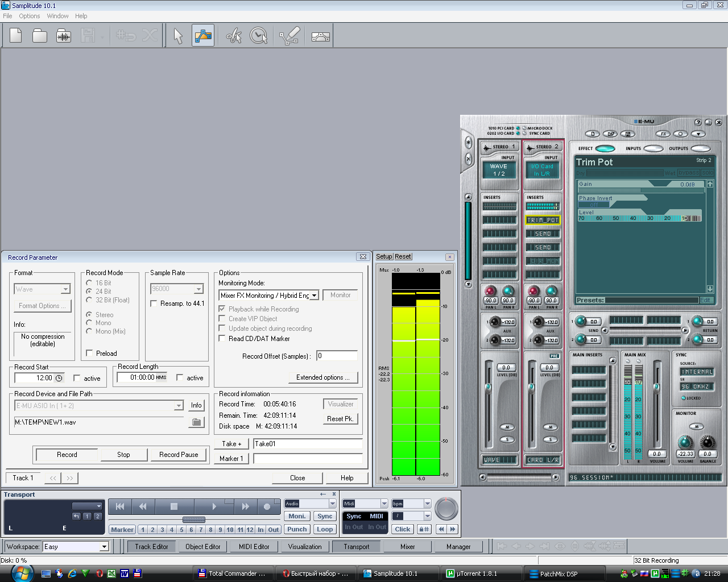Open the Monitoring Mode dropdown
Viewport: 728px width, 582px height.
click(314, 296)
